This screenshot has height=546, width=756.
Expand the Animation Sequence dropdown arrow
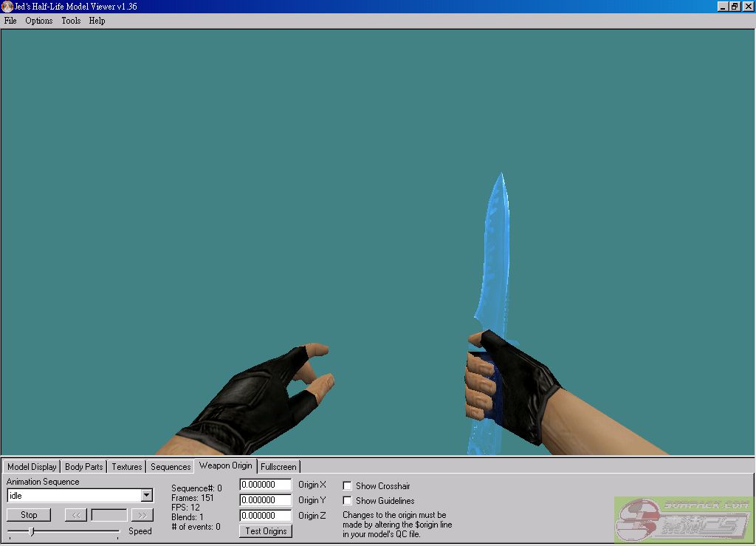[147, 496]
